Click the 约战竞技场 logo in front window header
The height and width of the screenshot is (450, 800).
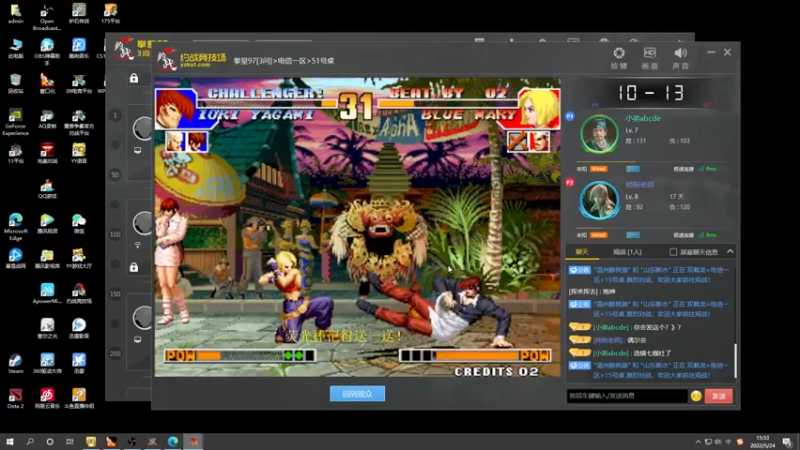coord(191,60)
